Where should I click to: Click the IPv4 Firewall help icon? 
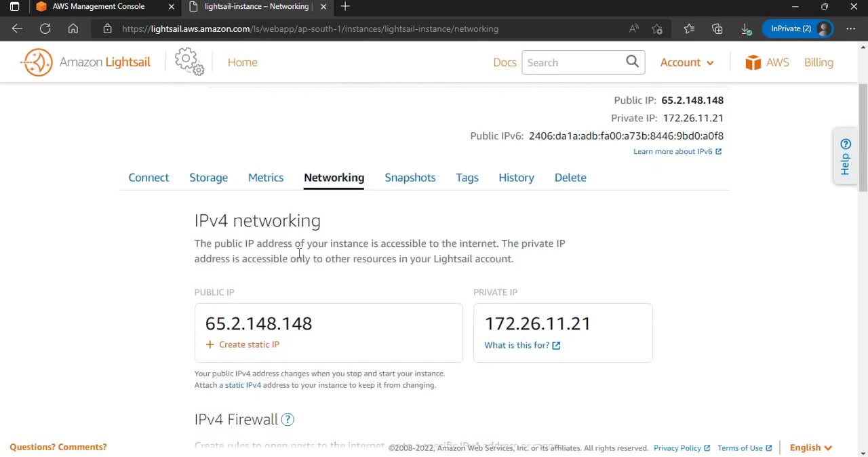[x=288, y=420]
